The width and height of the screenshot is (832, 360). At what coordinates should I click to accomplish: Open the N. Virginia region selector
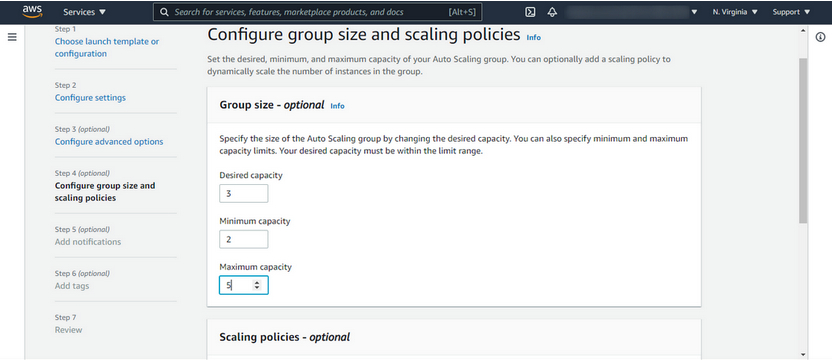tap(735, 12)
